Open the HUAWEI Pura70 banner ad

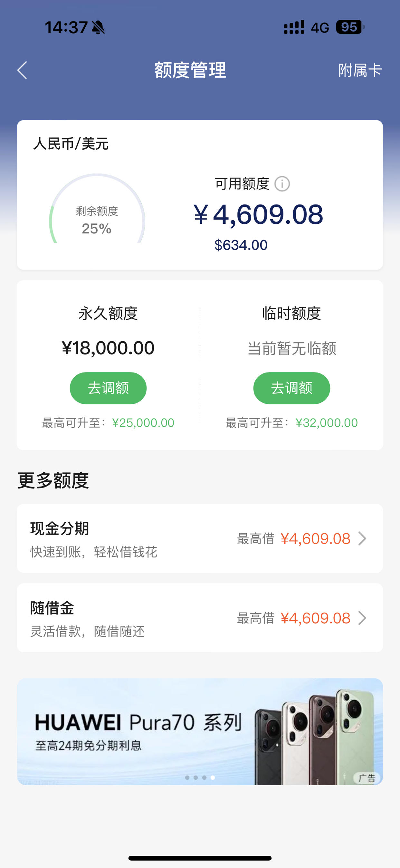tap(200, 732)
